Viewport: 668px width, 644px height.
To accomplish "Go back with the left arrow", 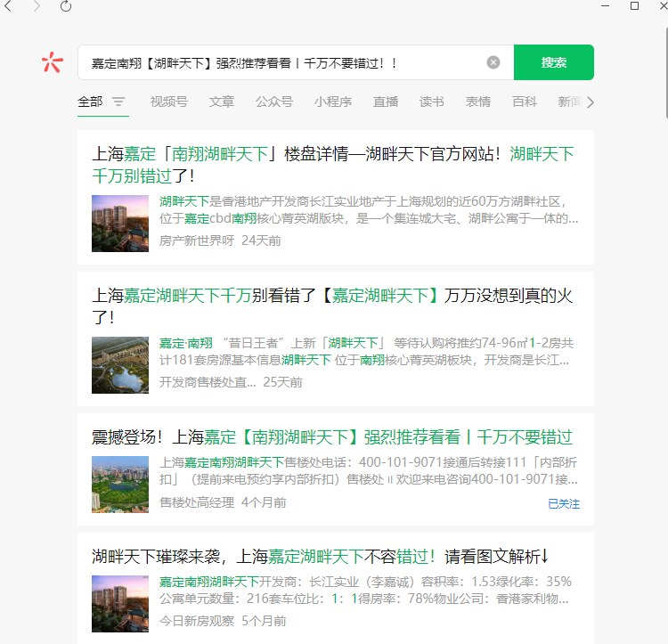I will tap(8, 6).
